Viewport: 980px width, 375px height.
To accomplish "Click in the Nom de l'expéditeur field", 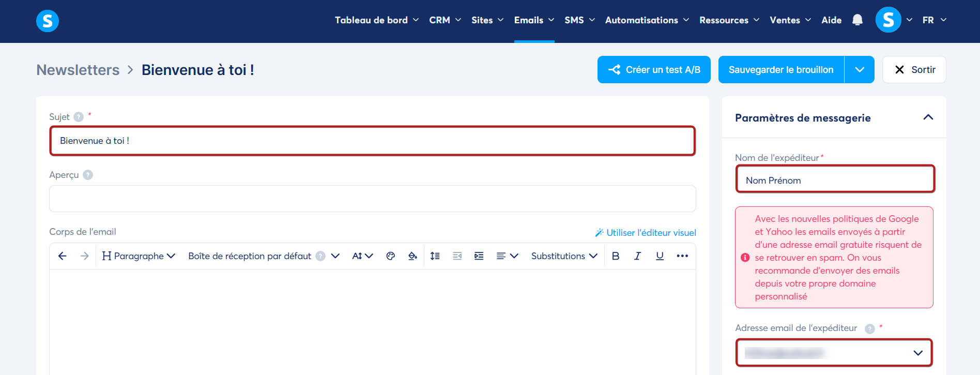I will (835, 179).
